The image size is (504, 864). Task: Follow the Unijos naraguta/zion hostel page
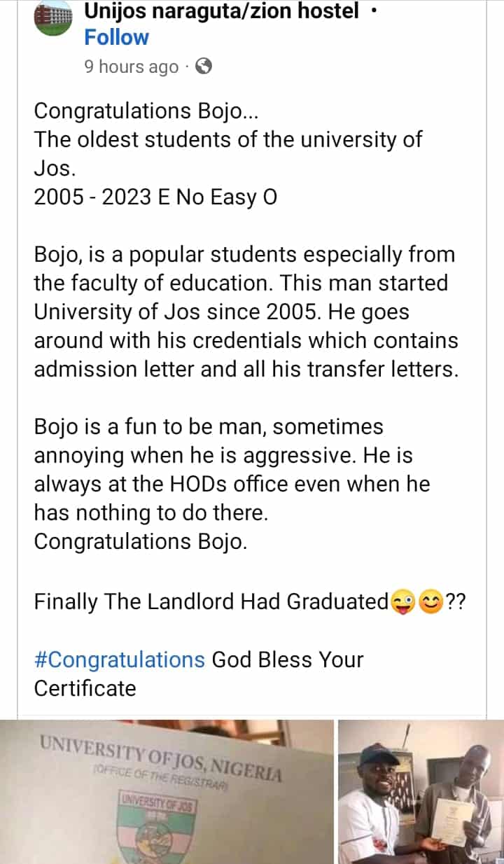pos(116,38)
